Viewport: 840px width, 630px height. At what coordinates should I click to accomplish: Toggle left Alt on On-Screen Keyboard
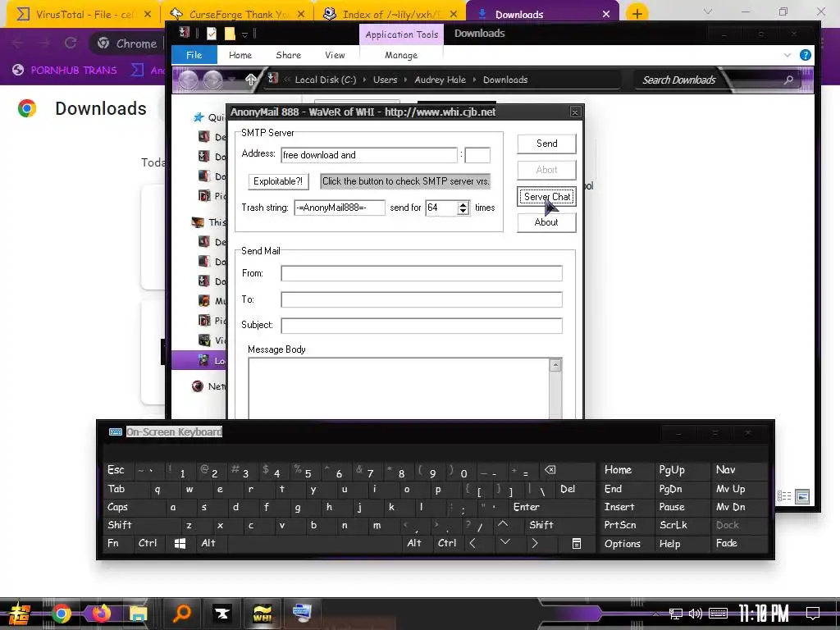[208, 543]
